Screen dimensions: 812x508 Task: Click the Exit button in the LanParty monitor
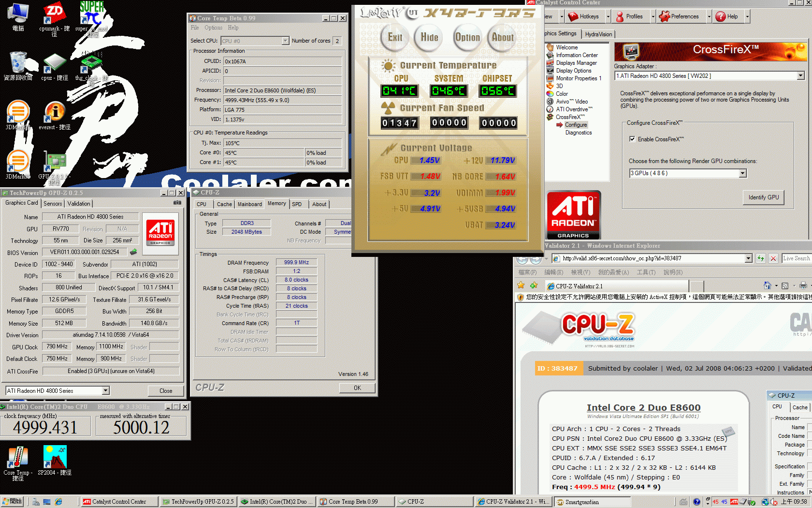pos(395,37)
